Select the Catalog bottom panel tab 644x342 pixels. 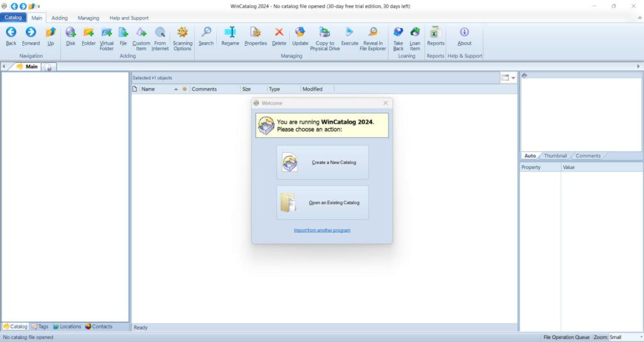[x=15, y=326]
